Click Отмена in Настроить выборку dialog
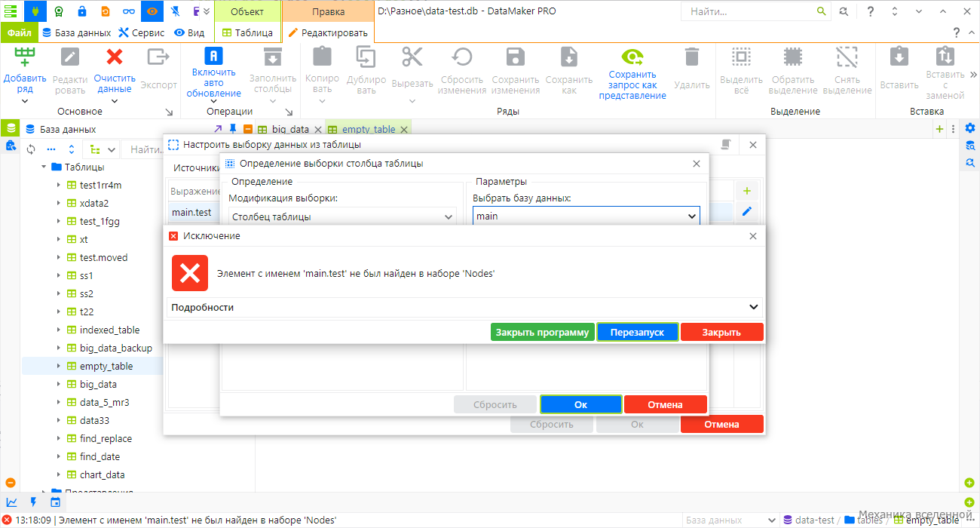The height and width of the screenshot is (528, 980). point(722,424)
